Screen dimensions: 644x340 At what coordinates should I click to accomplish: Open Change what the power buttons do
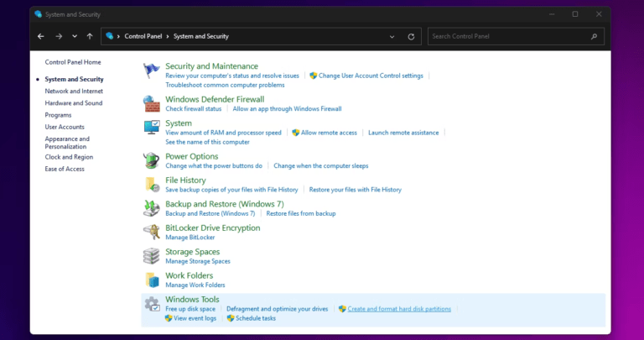point(214,165)
